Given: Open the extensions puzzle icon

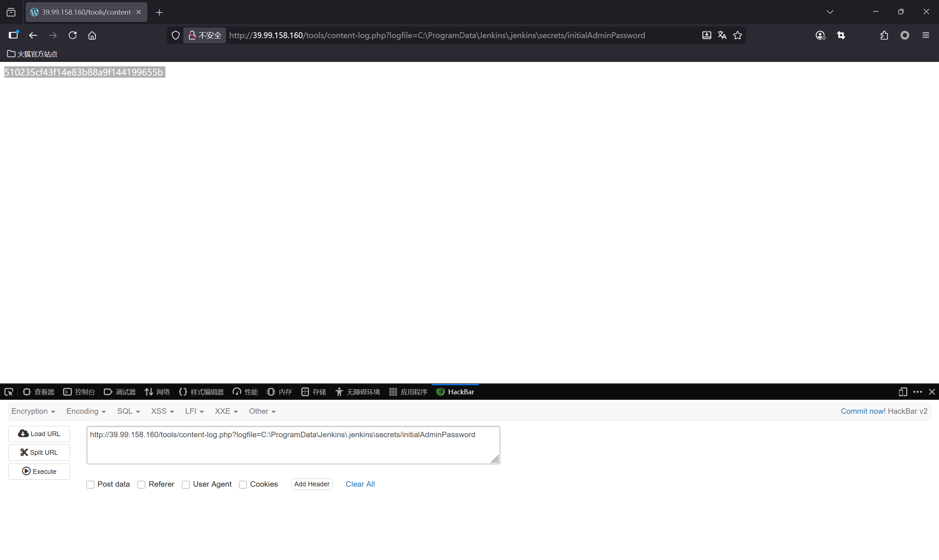Looking at the screenshot, I should (x=884, y=35).
